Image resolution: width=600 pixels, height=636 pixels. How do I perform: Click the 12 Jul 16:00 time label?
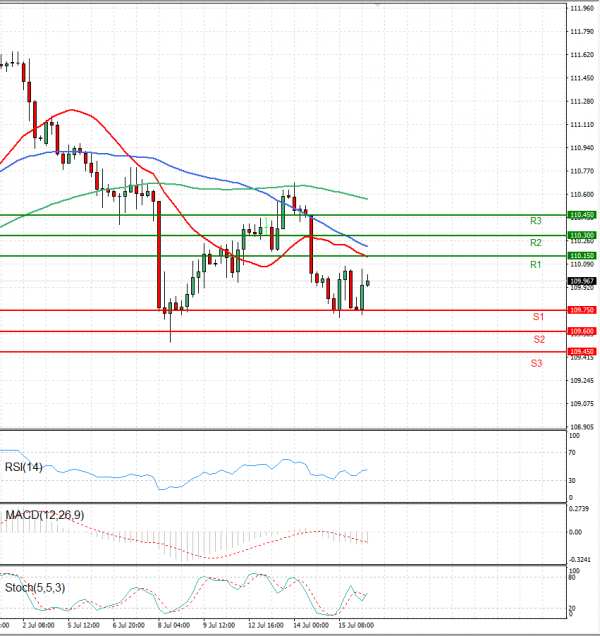(265, 625)
